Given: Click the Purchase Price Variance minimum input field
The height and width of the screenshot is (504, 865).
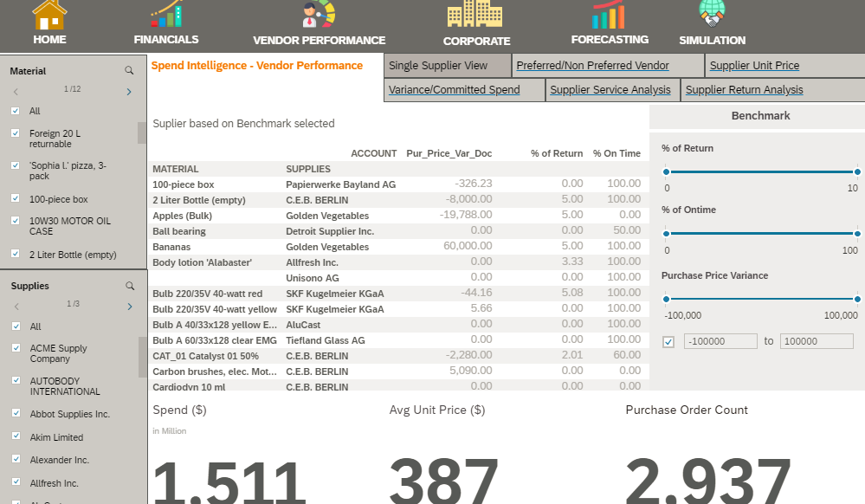Looking at the screenshot, I should (720, 342).
